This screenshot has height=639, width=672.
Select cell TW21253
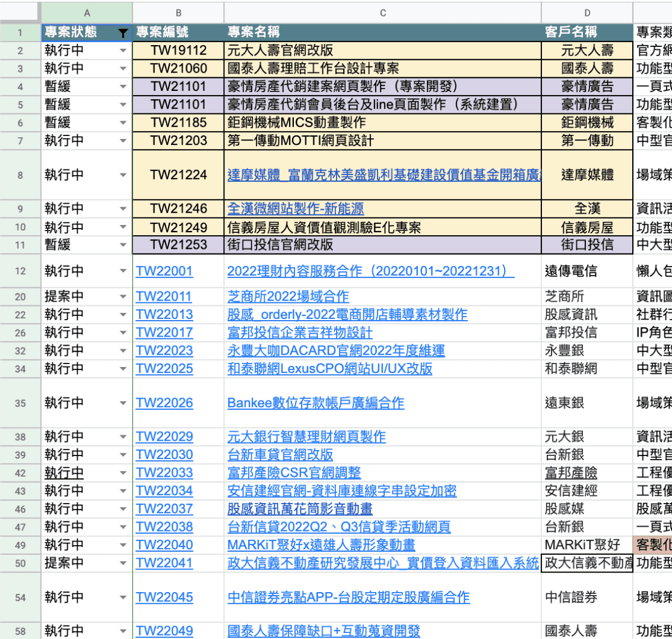pos(178,245)
